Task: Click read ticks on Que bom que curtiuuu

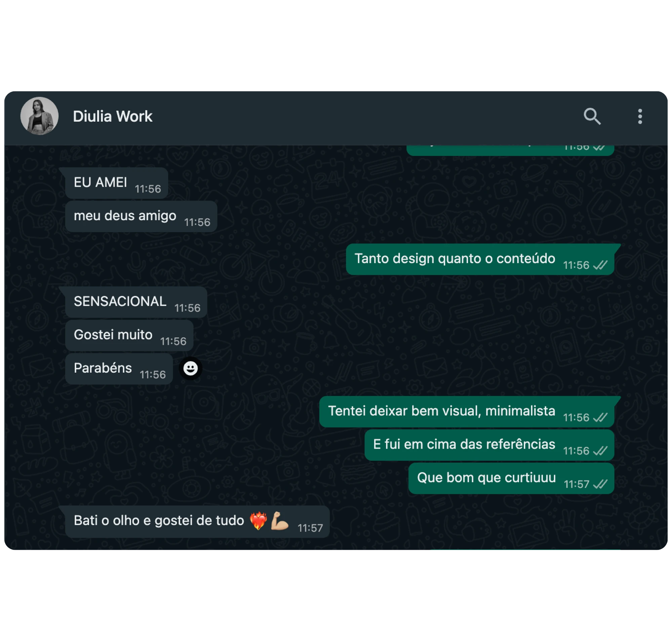Action: click(600, 484)
